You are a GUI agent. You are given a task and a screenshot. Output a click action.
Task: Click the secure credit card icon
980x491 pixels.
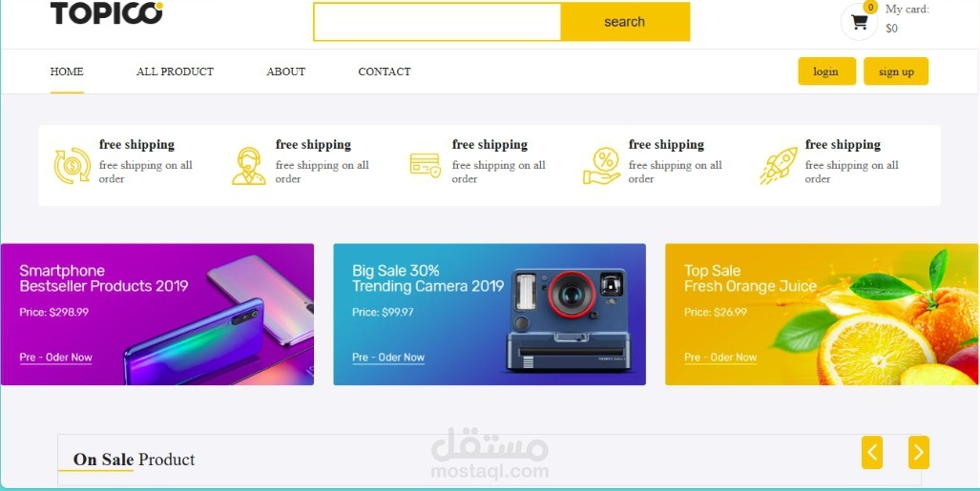[425, 166]
